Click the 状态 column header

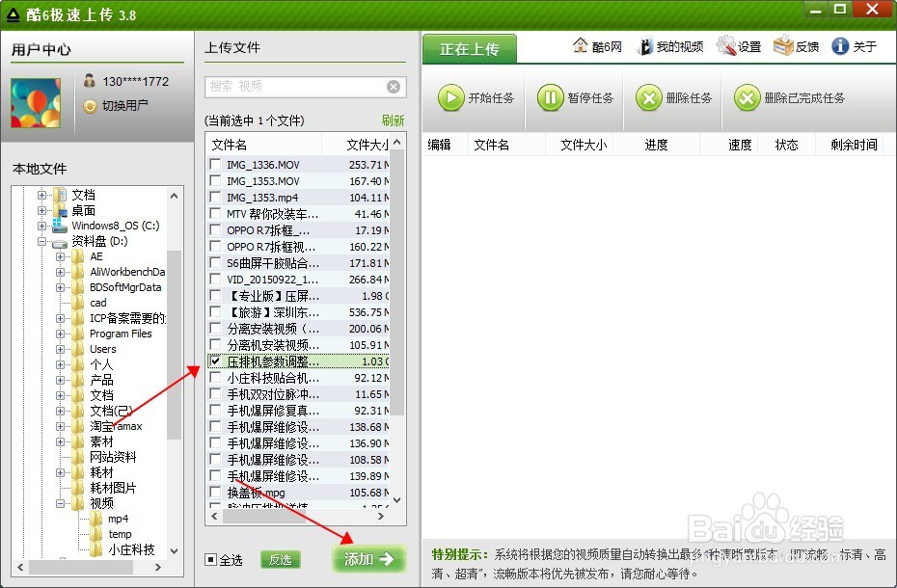click(787, 146)
